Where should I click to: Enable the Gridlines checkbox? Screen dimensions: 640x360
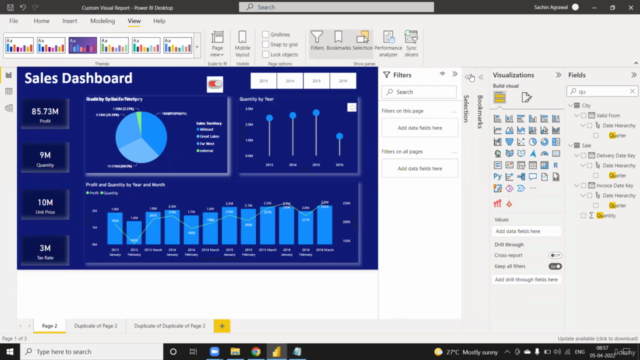[x=266, y=34]
